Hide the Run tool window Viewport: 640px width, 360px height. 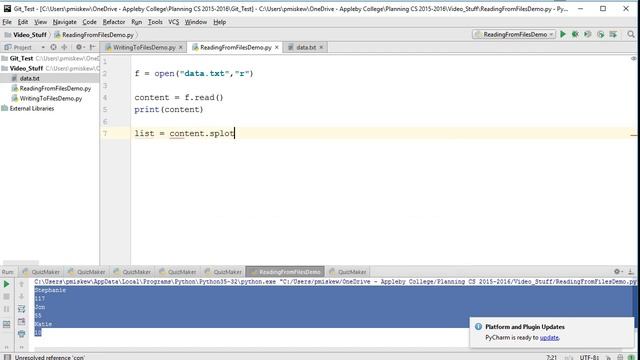coord(631,271)
